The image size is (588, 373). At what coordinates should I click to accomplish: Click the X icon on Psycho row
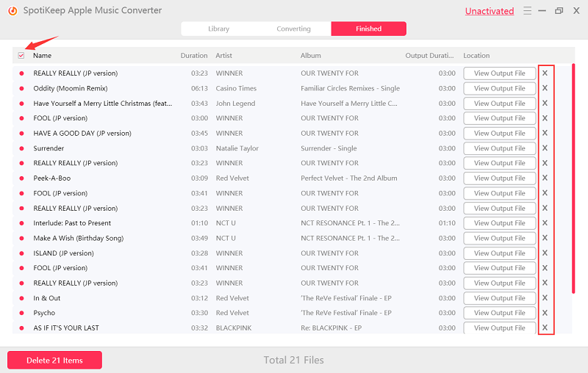point(545,313)
